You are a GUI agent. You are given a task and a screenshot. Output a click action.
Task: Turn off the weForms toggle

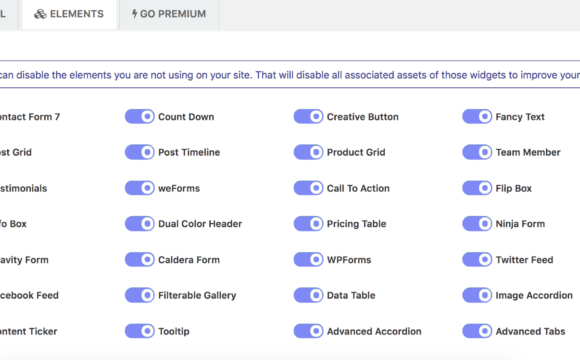tap(139, 188)
